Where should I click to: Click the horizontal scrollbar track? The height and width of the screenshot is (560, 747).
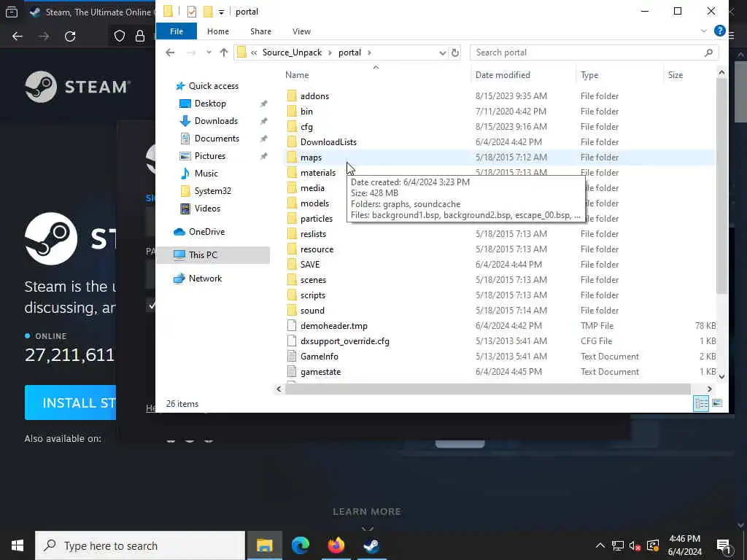pos(487,389)
